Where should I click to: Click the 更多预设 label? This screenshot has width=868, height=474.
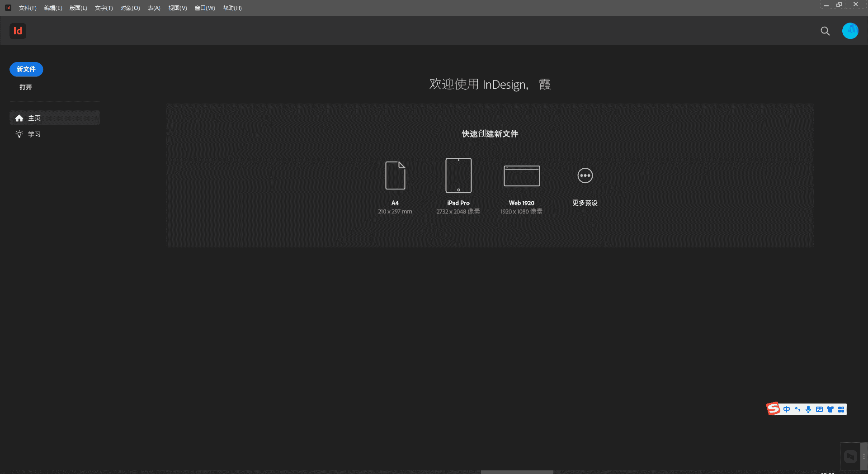585,203
